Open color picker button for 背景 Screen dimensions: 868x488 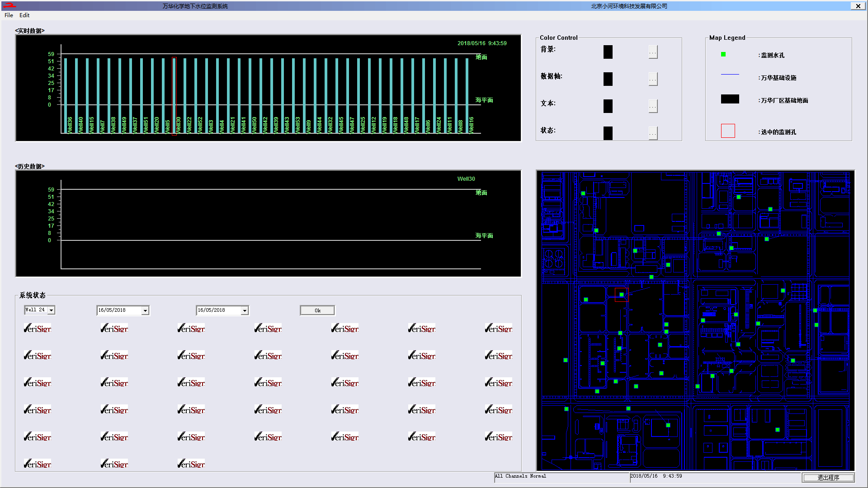[x=653, y=52]
